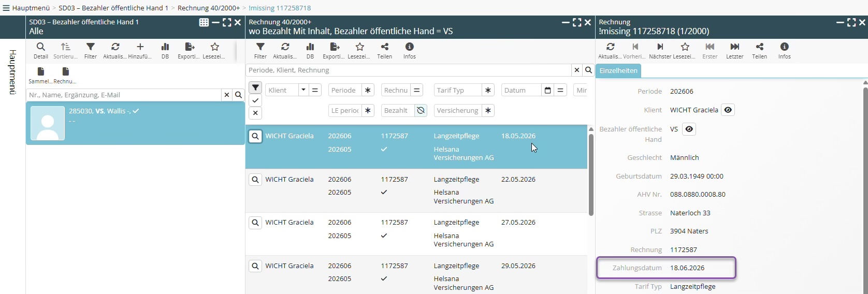
Task: Run search in Nr., Name field
Action: pos(239,95)
